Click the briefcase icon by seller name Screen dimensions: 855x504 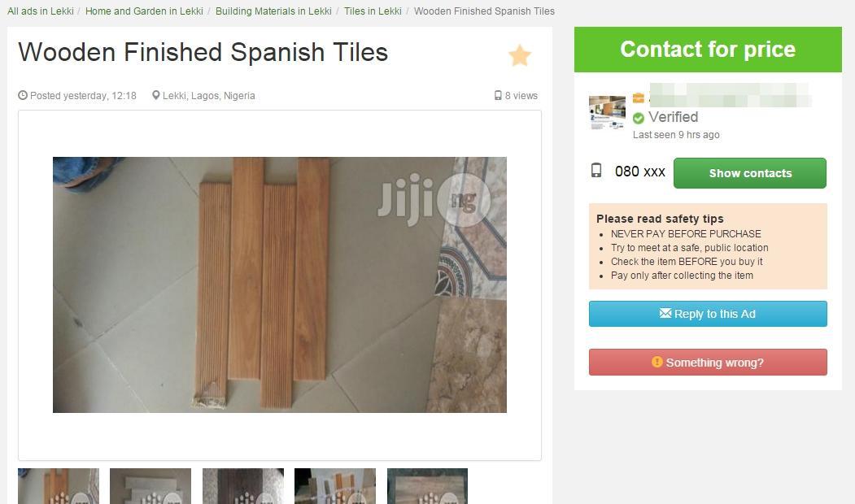pos(638,98)
